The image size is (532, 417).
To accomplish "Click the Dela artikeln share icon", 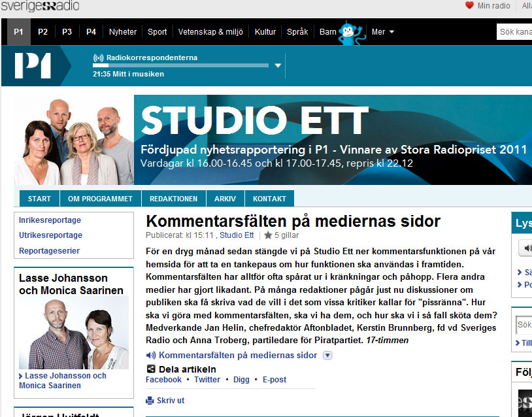I will (x=150, y=369).
